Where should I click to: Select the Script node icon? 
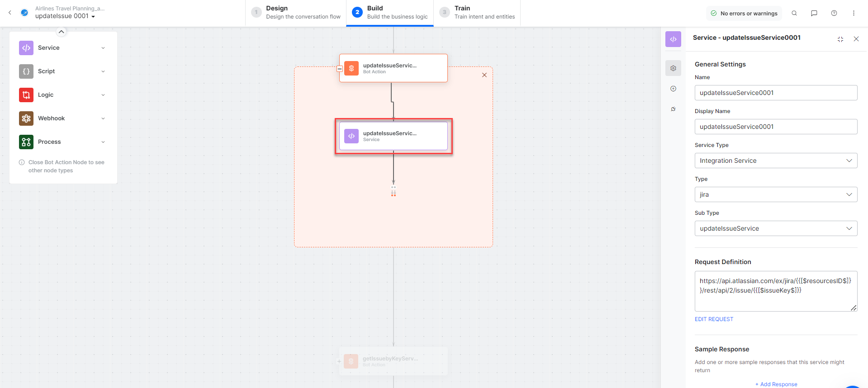tap(26, 71)
